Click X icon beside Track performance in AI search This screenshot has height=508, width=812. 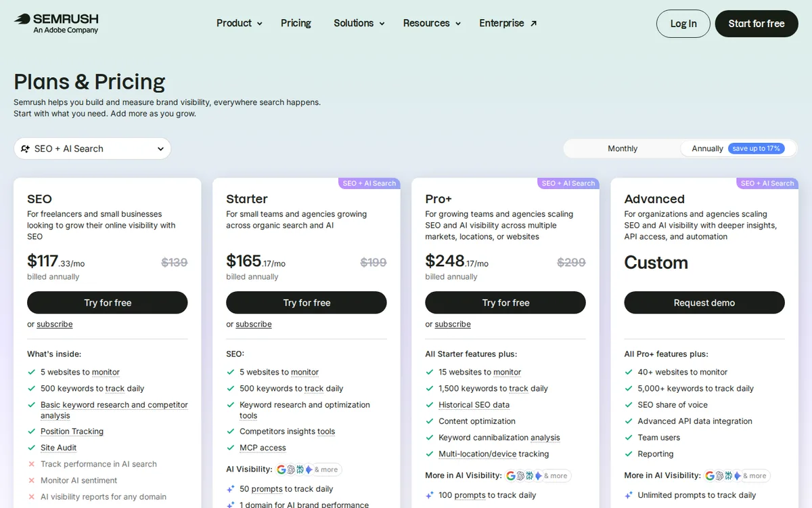tap(31, 464)
